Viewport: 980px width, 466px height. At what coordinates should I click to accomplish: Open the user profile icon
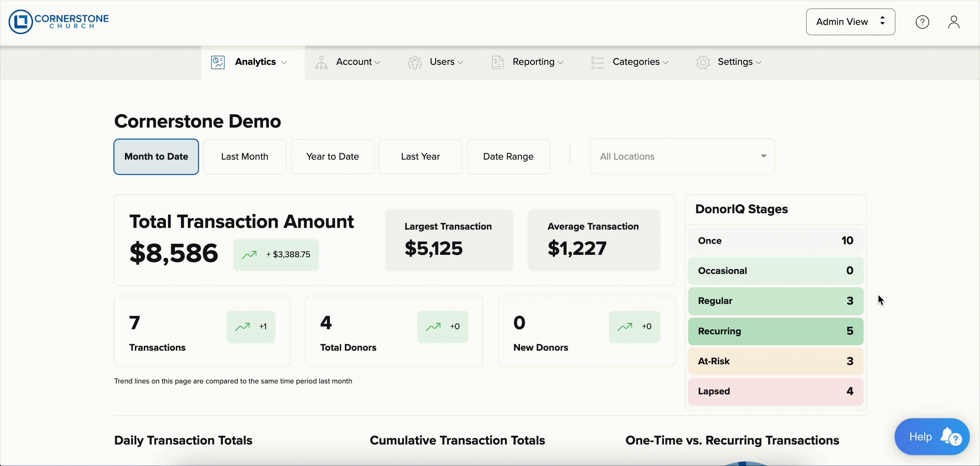click(953, 22)
